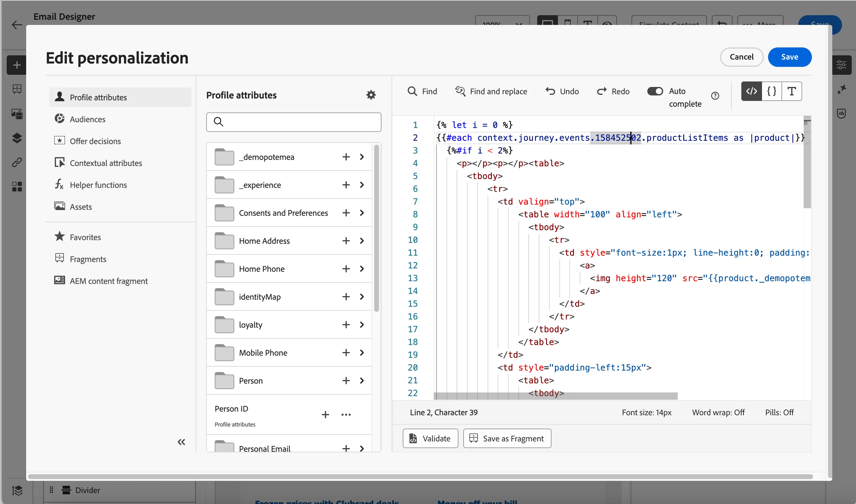Go back with the Email Designer arrow
The width and height of the screenshot is (856, 504).
[x=17, y=25]
